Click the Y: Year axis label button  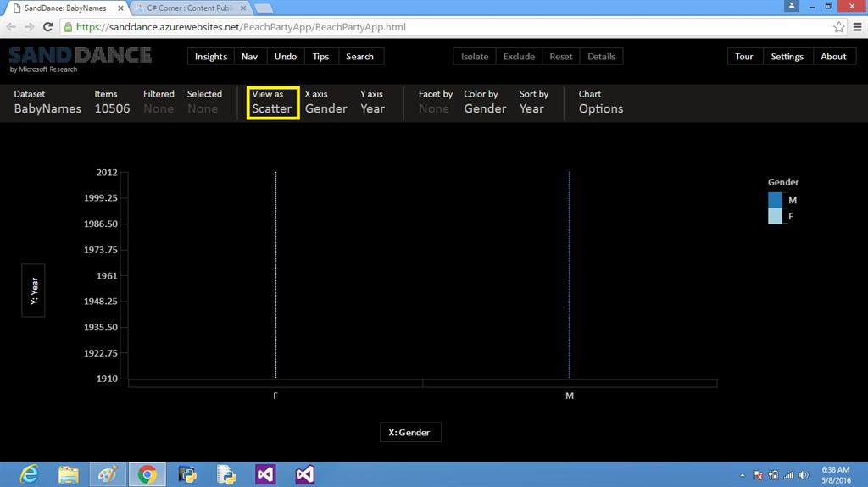(33, 291)
